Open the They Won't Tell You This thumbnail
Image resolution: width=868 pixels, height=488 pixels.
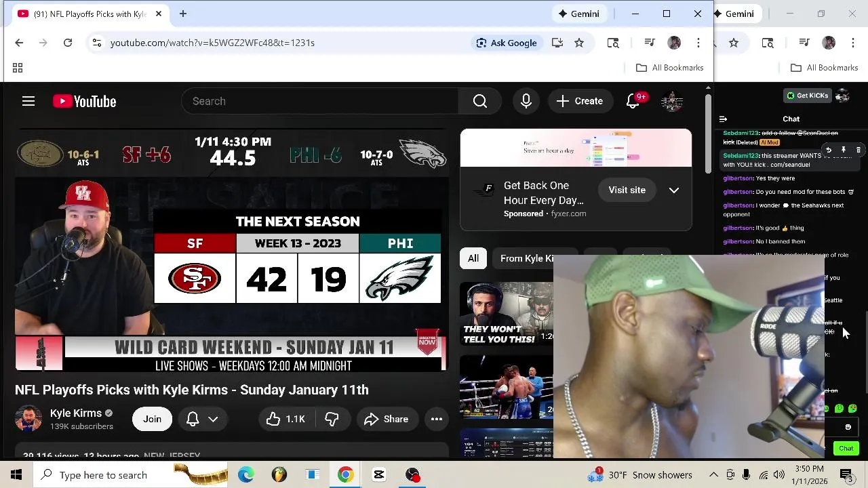point(507,313)
